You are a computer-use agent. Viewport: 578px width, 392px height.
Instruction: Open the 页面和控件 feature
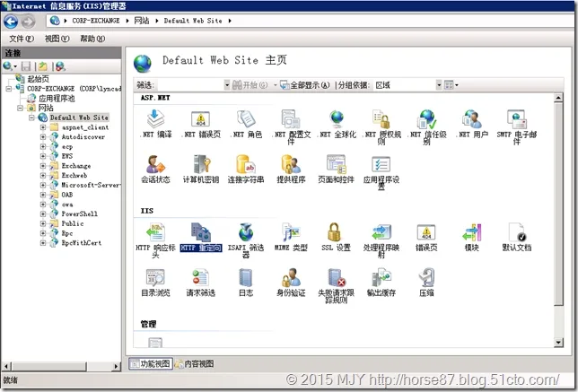point(337,170)
